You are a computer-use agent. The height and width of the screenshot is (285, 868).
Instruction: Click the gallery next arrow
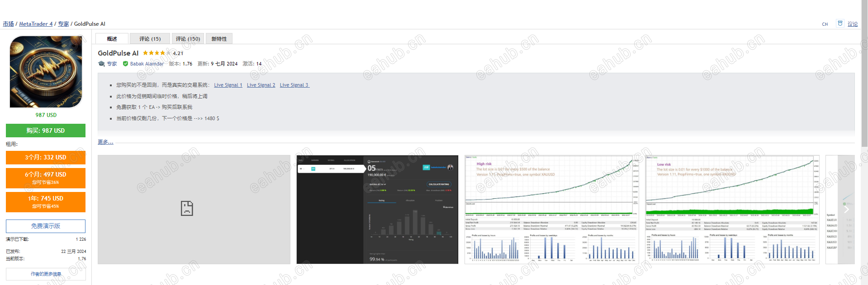coord(846,210)
